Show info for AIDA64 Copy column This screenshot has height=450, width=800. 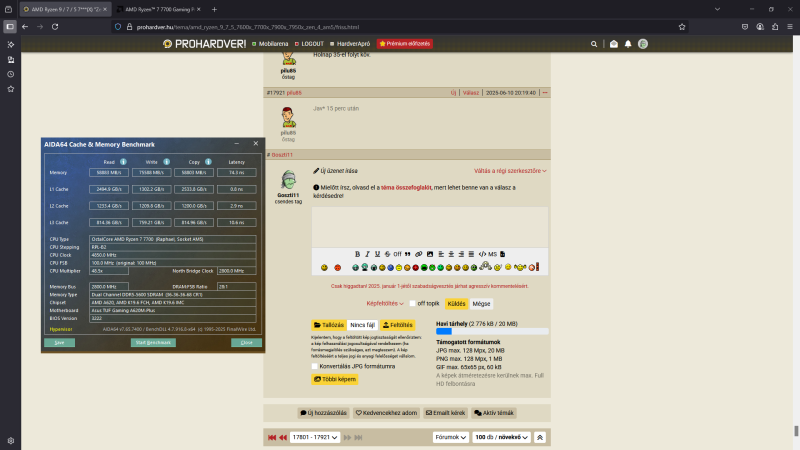pos(208,162)
